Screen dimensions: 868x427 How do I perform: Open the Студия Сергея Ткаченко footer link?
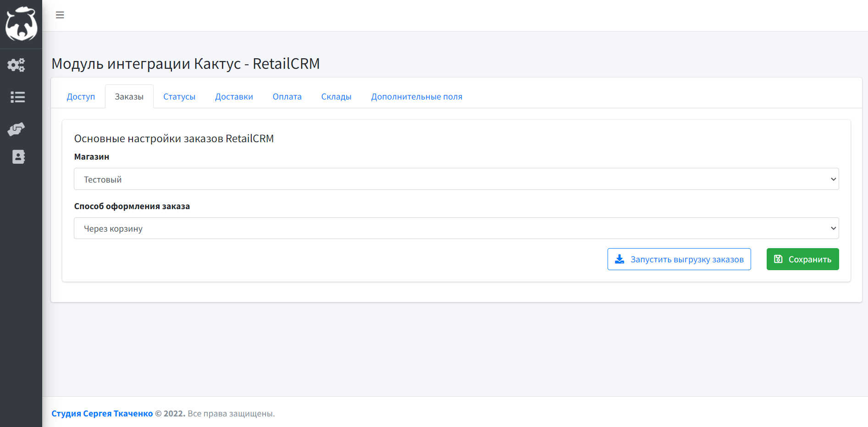coord(102,414)
